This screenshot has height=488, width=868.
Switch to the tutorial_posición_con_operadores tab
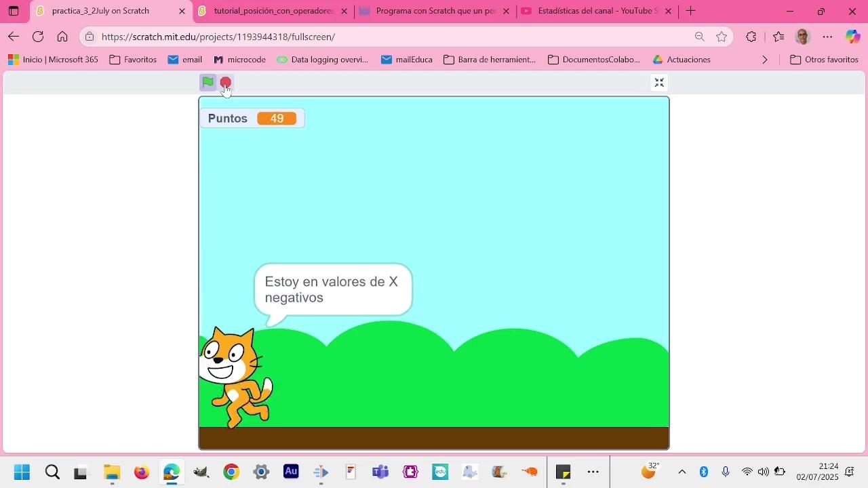[x=273, y=11]
